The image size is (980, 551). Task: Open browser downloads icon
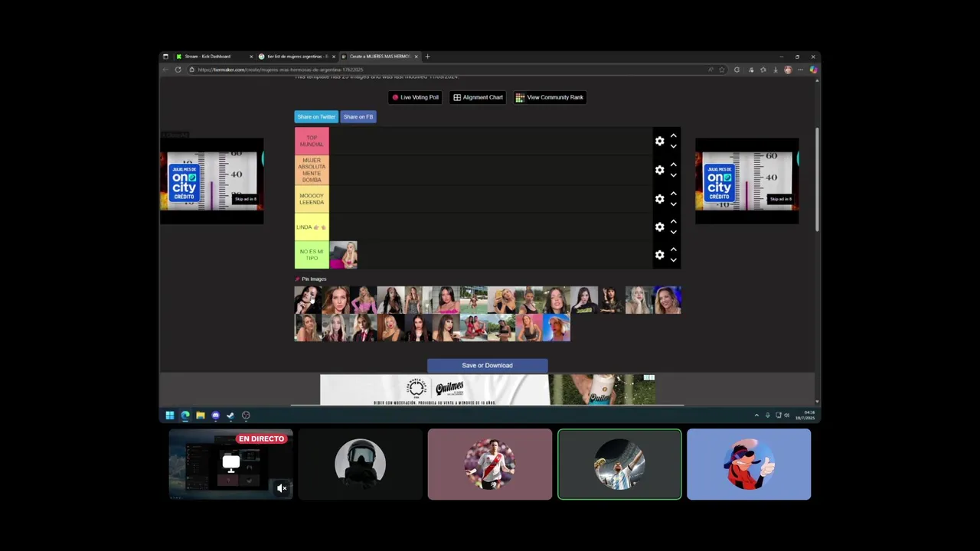pos(775,70)
